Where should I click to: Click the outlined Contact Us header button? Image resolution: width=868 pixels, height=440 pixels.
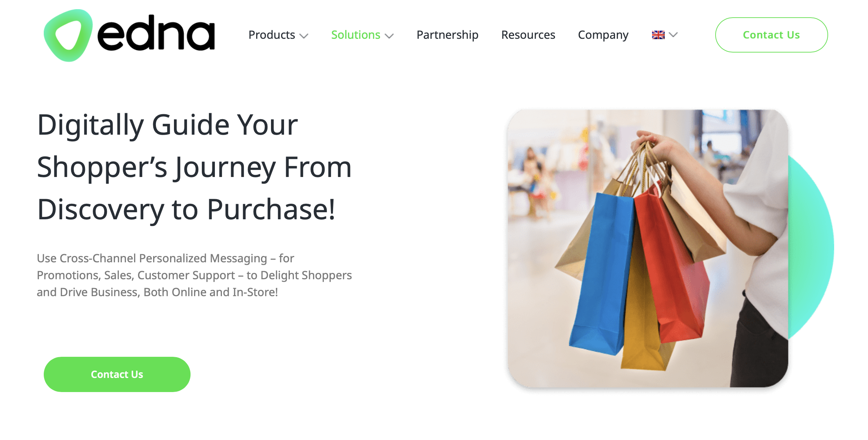point(771,35)
